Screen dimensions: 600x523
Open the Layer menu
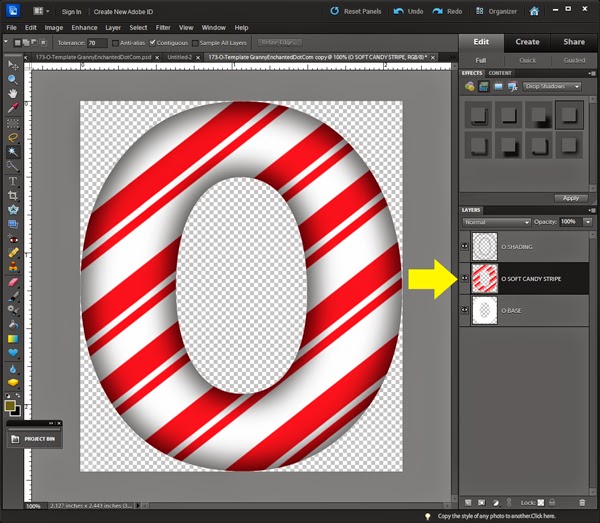click(113, 28)
